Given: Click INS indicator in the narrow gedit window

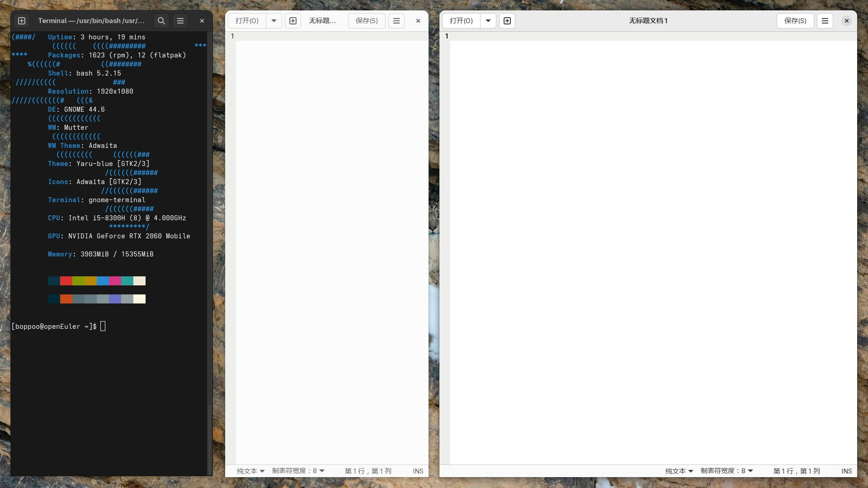Looking at the screenshot, I should (x=418, y=471).
